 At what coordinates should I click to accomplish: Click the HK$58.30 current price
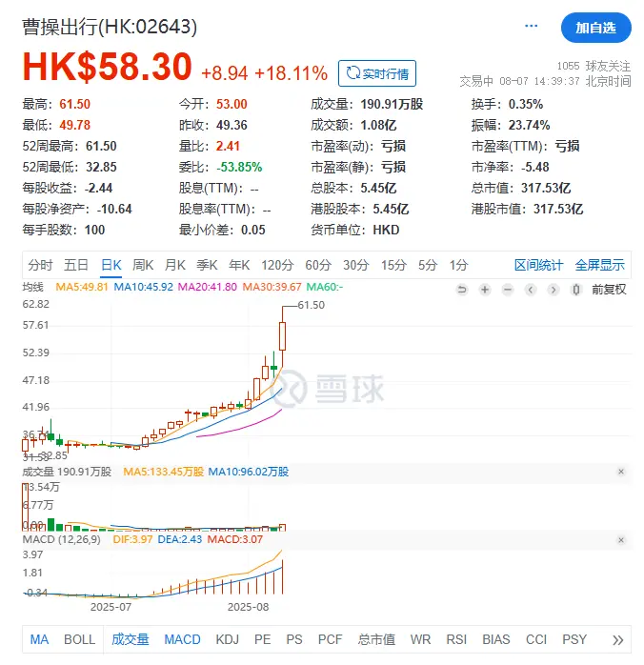pyautogui.click(x=107, y=67)
